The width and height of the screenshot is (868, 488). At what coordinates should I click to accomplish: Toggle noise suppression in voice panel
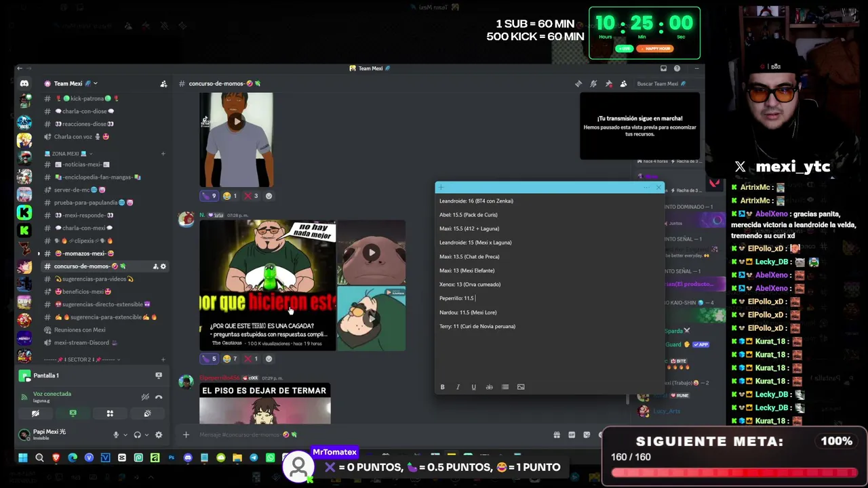click(x=145, y=397)
